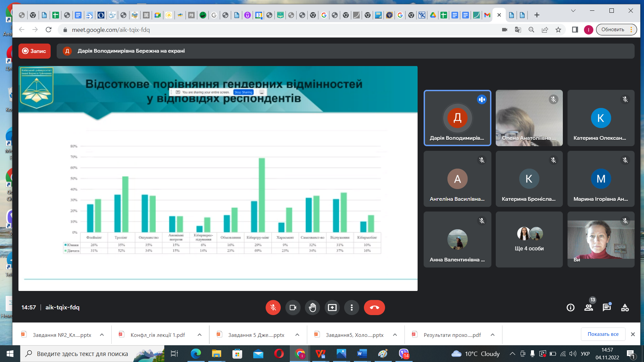
Task: Raise hand in the meeting
Action: click(312, 307)
